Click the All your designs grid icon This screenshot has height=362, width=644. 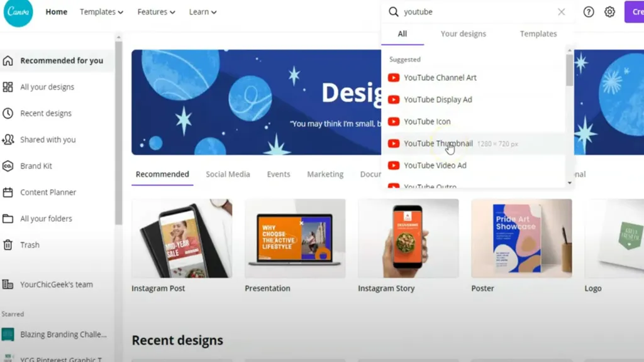(8, 87)
